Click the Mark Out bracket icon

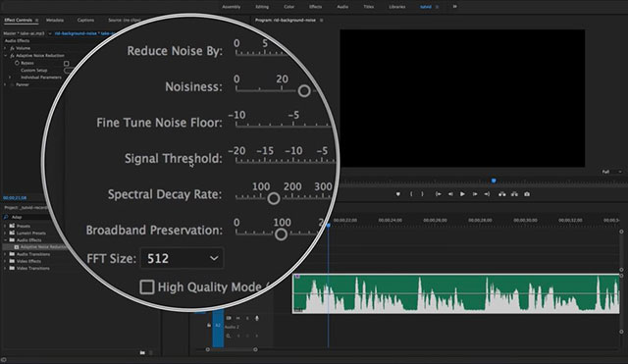pyautogui.click(x=422, y=194)
